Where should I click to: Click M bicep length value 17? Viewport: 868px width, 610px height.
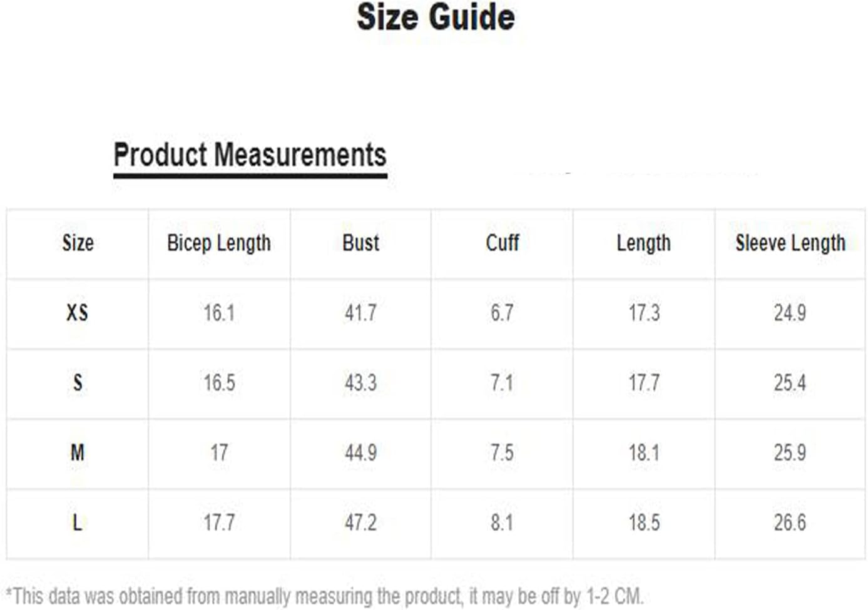tap(219, 452)
